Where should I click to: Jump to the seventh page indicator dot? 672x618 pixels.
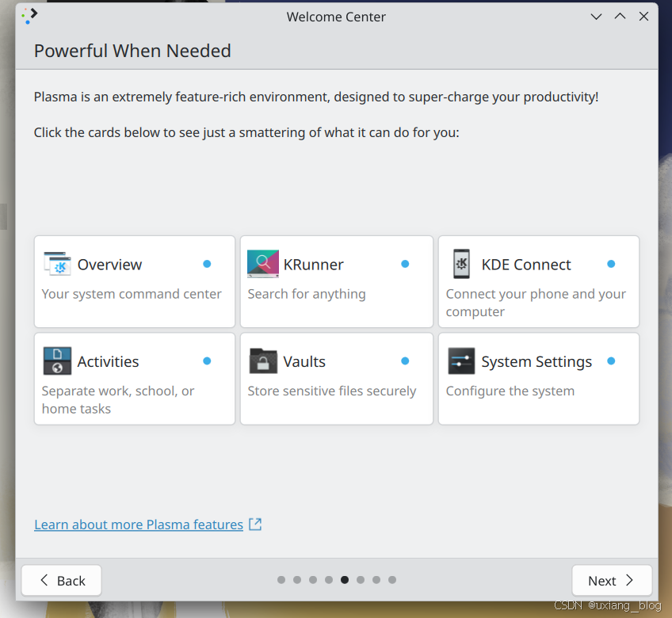tap(376, 580)
